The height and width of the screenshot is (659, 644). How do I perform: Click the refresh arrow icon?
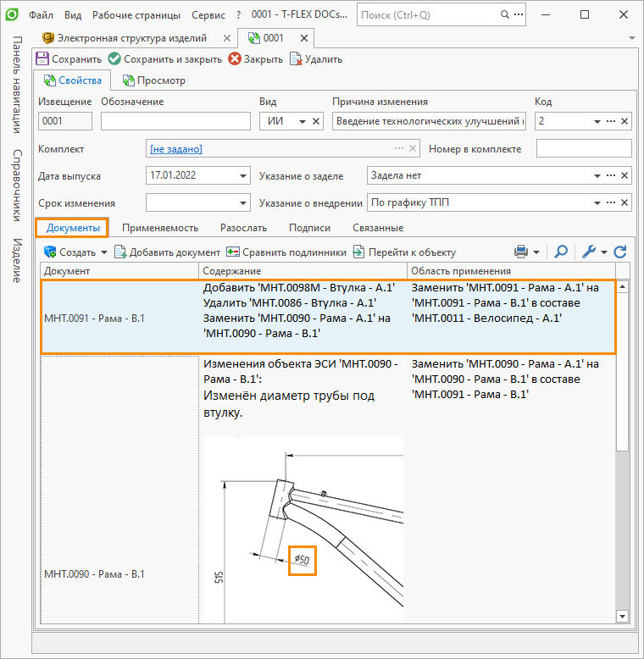(x=620, y=252)
